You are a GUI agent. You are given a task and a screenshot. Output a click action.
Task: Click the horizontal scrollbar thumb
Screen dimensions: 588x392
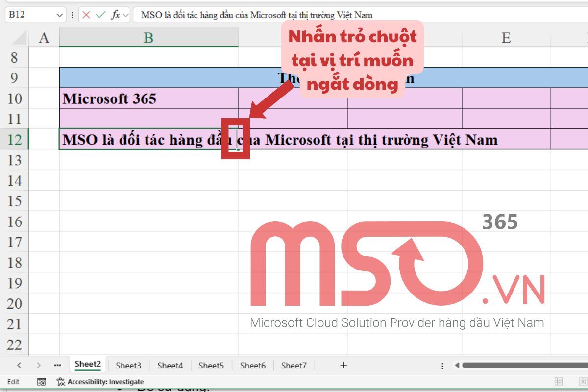(525, 365)
